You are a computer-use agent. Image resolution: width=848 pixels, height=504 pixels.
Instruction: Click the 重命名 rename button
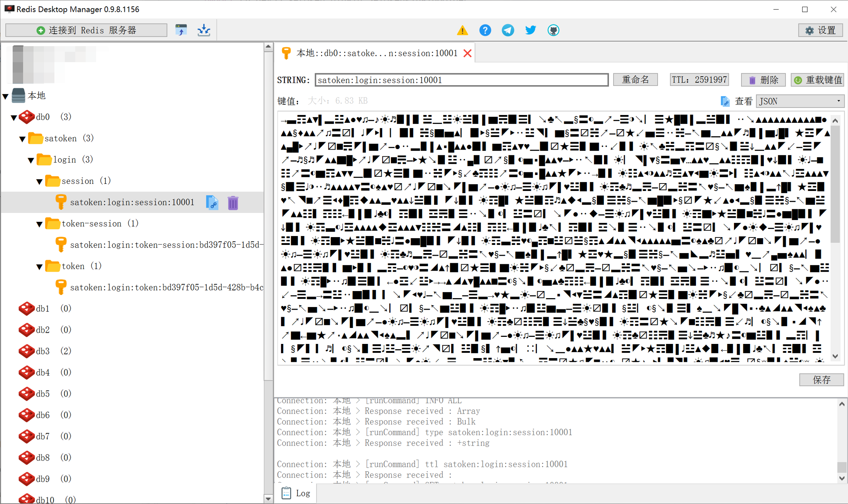click(635, 80)
